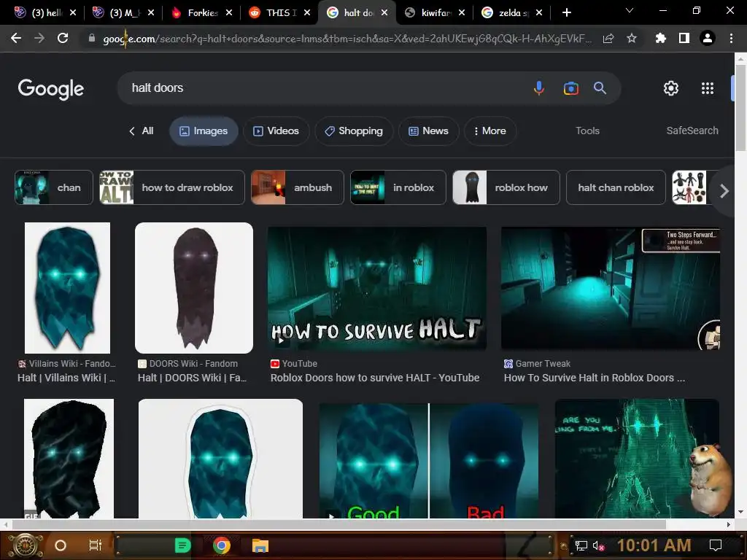The image size is (747, 560).
Task: Click the address bar URL
Action: 347,39
